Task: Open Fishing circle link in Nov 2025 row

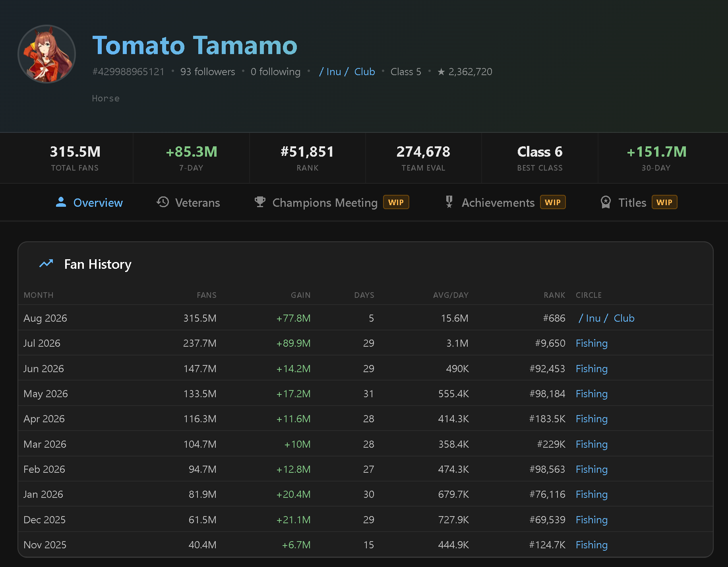Action: click(x=592, y=545)
